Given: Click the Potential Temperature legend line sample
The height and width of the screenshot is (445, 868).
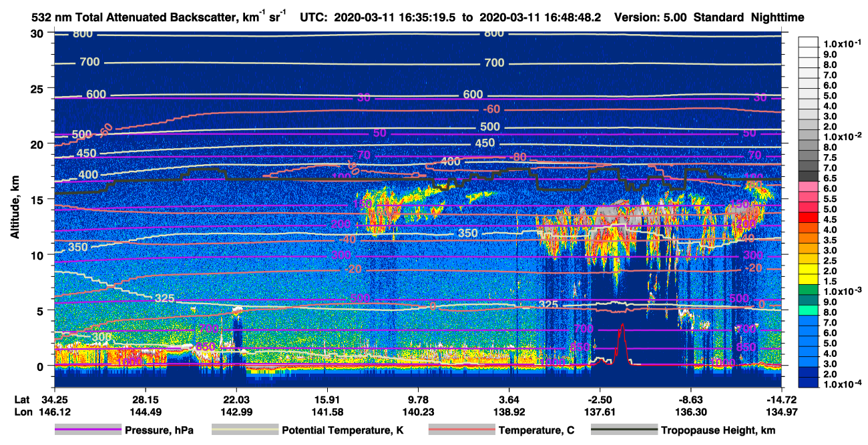Looking at the screenshot, I should point(244,430).
